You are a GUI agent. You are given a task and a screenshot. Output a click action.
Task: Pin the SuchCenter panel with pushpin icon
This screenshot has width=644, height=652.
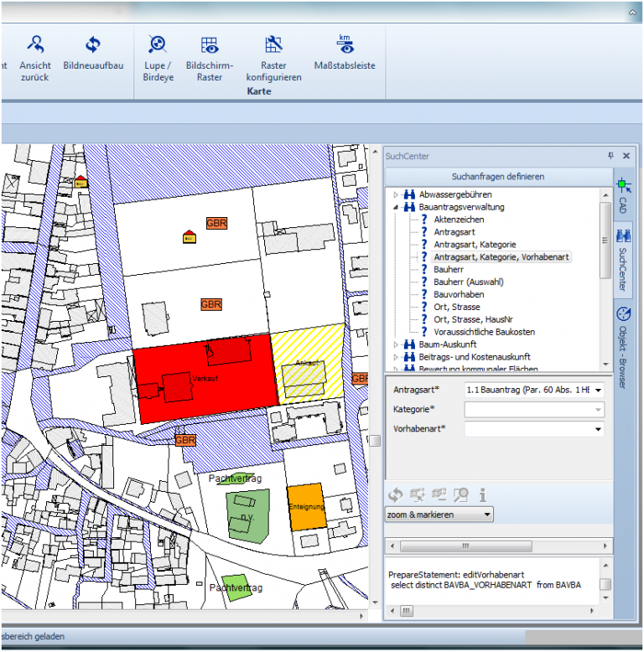610,156
